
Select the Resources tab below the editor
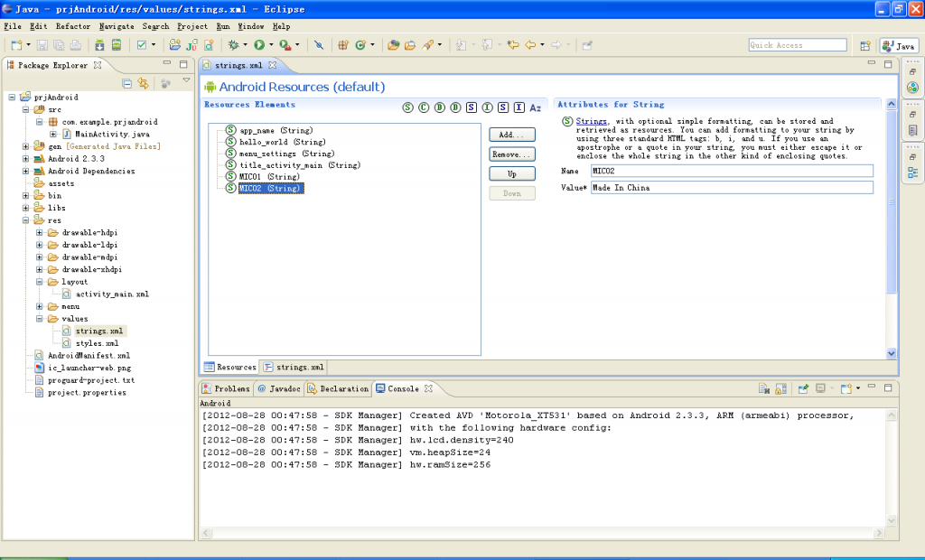(230, 367)
